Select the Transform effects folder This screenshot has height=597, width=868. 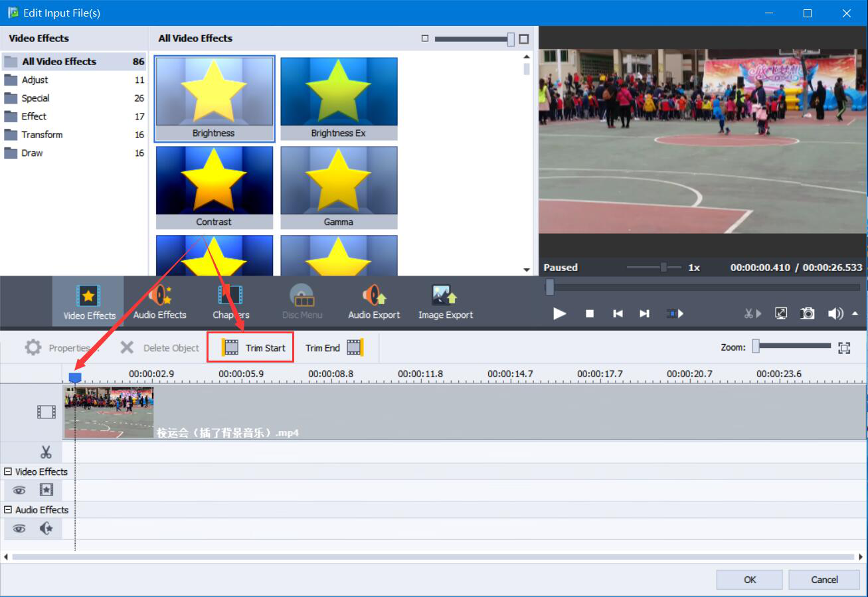(x=74, y=134)
